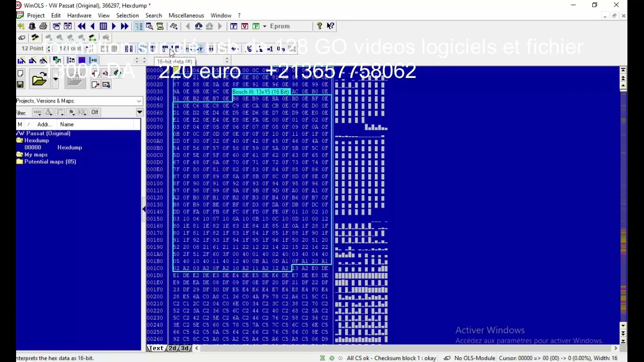644x362 pixels.
Task: Switch to the 3d view tab
Action: click(185, 348)
